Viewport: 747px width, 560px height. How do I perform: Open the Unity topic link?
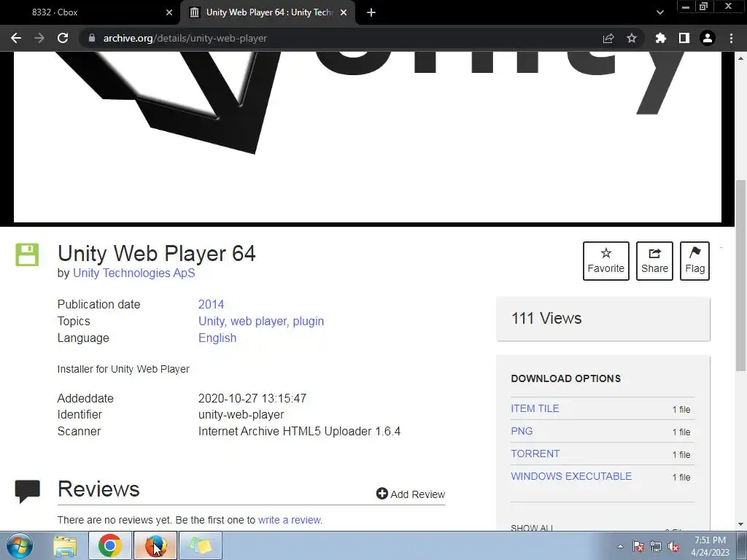point(211,321)
